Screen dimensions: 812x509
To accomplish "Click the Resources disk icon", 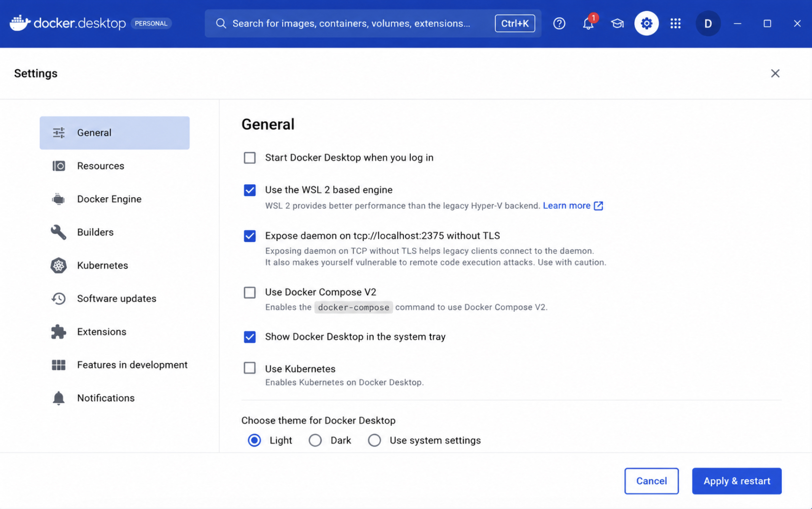I will 59,166.
